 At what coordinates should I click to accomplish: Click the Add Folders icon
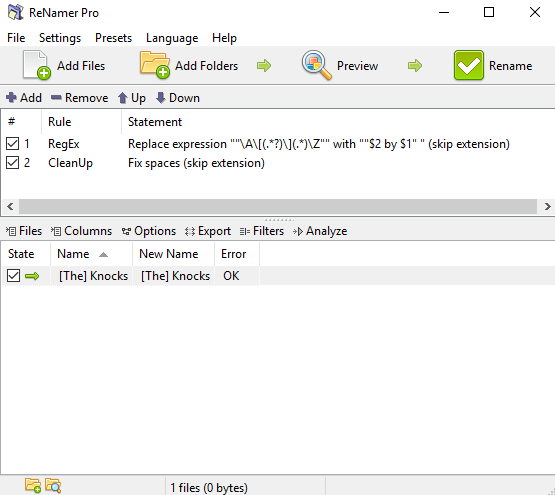pyautogui.click(x=155, y=64)
